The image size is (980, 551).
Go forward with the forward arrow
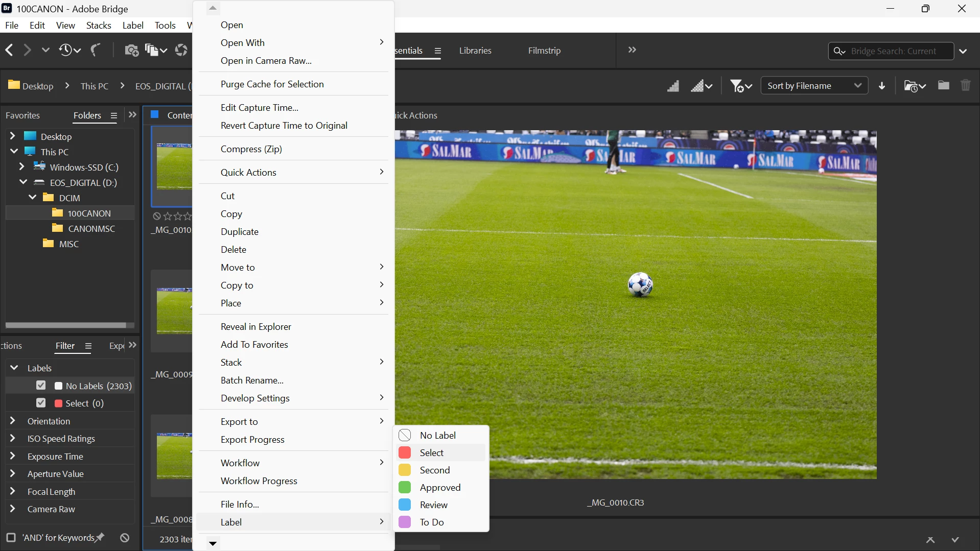27,50
